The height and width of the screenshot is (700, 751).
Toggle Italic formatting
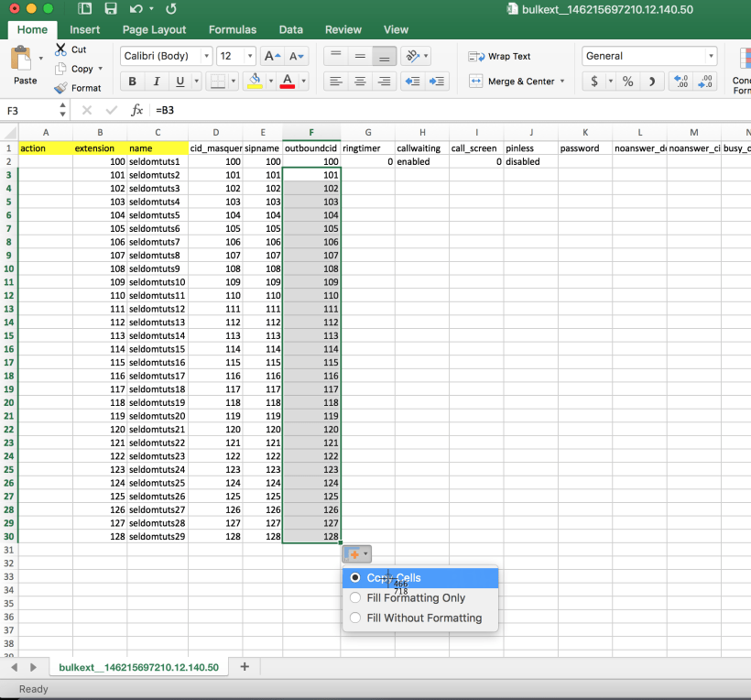pyautogui.click(x=157, y=82)
